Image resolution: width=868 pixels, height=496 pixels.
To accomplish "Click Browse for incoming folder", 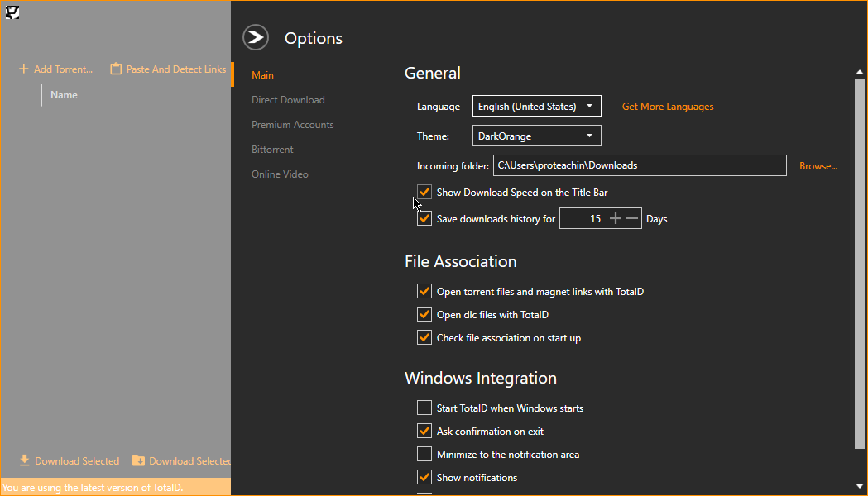I will click(818, 166).
